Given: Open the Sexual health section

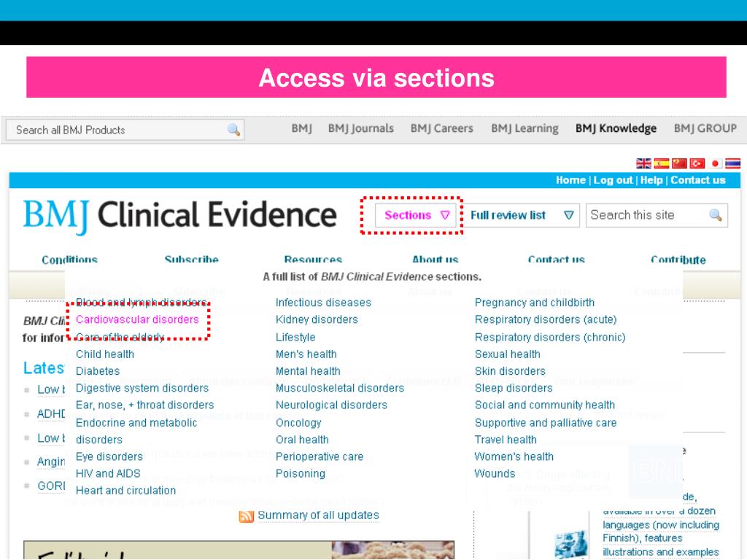Looking at the screenshot, I should [x=508, y=354].
